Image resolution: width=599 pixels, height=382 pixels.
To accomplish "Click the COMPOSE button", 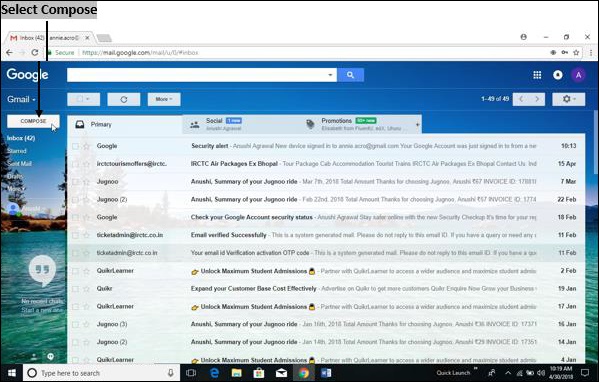I will [33, 121].
